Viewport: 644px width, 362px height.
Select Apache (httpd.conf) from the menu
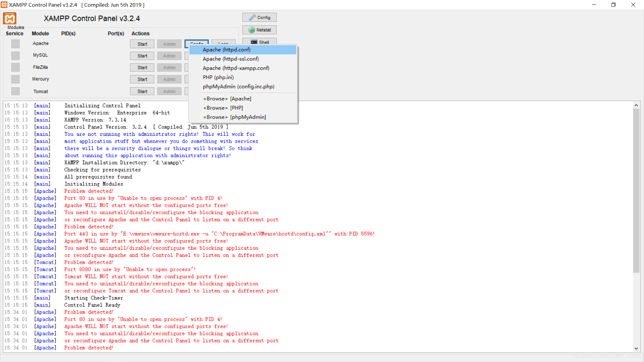(243, 50)
